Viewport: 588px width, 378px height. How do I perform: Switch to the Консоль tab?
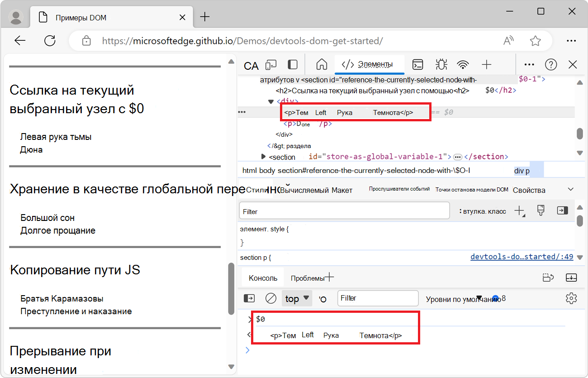pos(262,277)
